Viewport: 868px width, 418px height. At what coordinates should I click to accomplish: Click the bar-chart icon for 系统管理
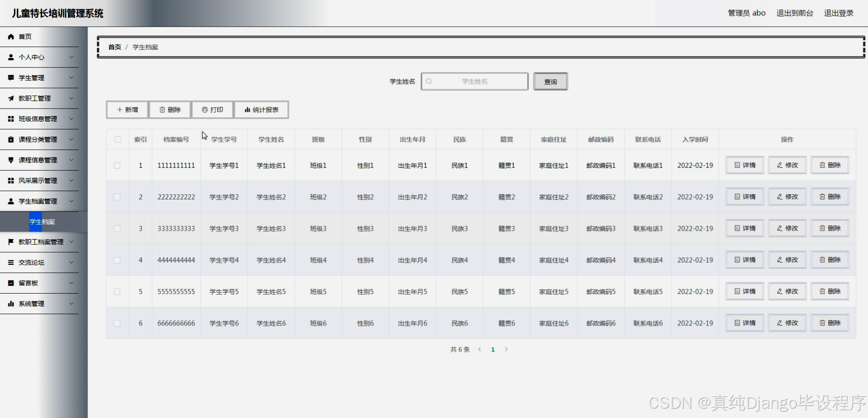coord(11,303)
